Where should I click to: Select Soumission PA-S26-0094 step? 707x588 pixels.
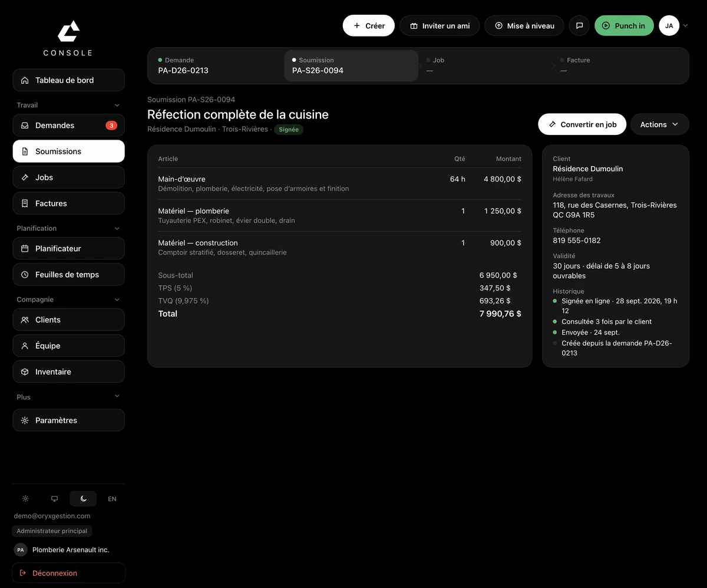(x=351, y=65)
